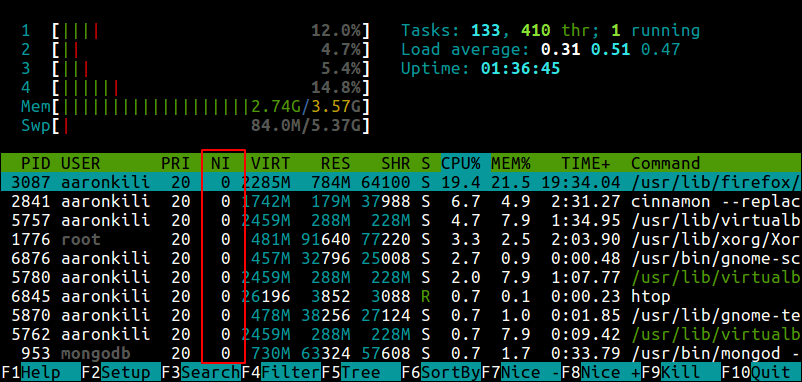Sort by the PRI column header
The image size is (802, 382).
(x=175, y=164)
